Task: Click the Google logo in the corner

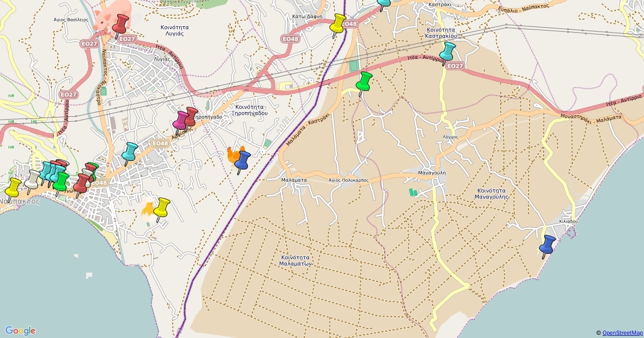Action: (x=20, y=330)
